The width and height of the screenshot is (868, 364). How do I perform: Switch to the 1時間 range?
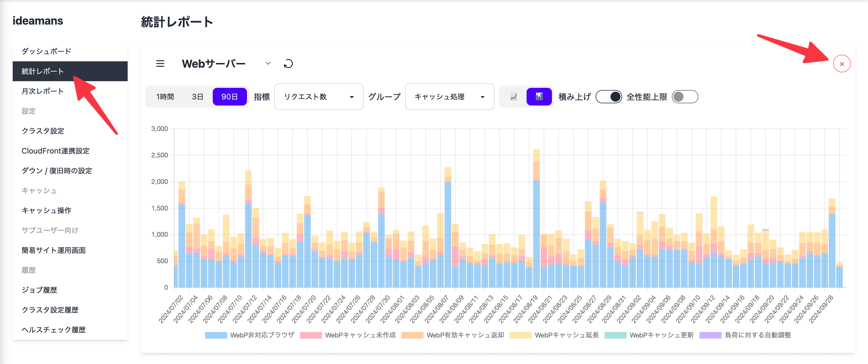(165, 97)
